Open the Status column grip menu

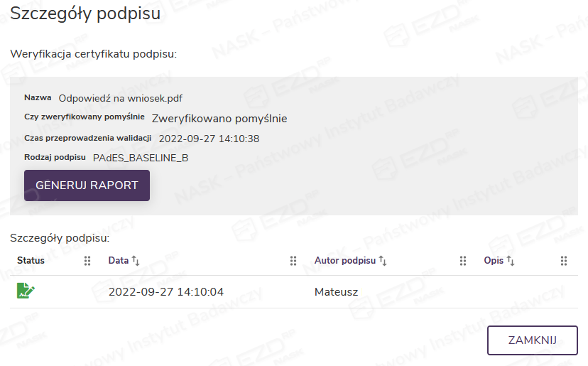coord(88,261)
